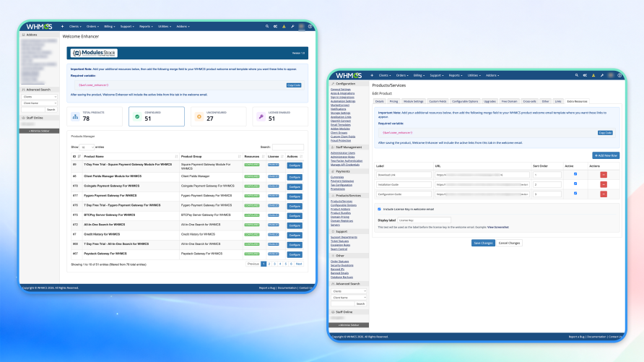
Task: Sort table by Product Group column arrows
Action: tap(239, 157)
